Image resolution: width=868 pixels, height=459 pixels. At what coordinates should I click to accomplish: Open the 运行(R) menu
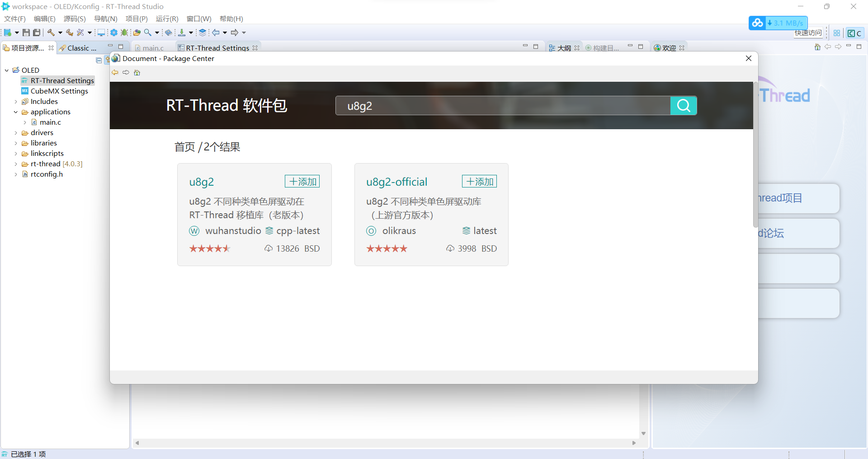pos(167,19)
